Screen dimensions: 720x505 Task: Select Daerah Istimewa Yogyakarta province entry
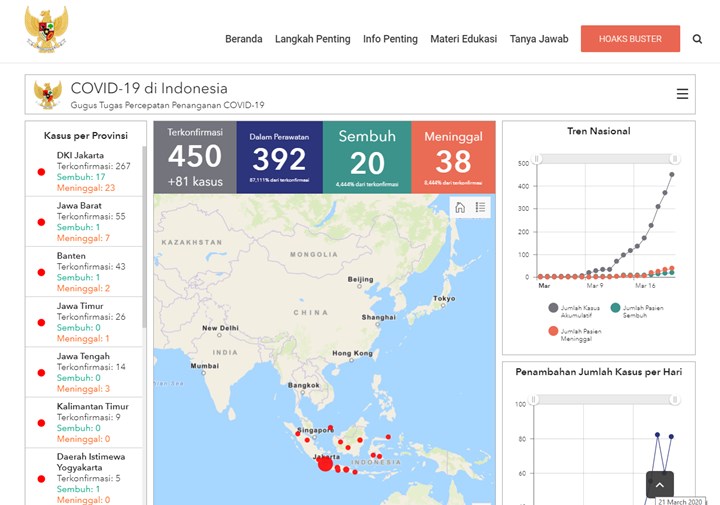(x=84, y=477)
